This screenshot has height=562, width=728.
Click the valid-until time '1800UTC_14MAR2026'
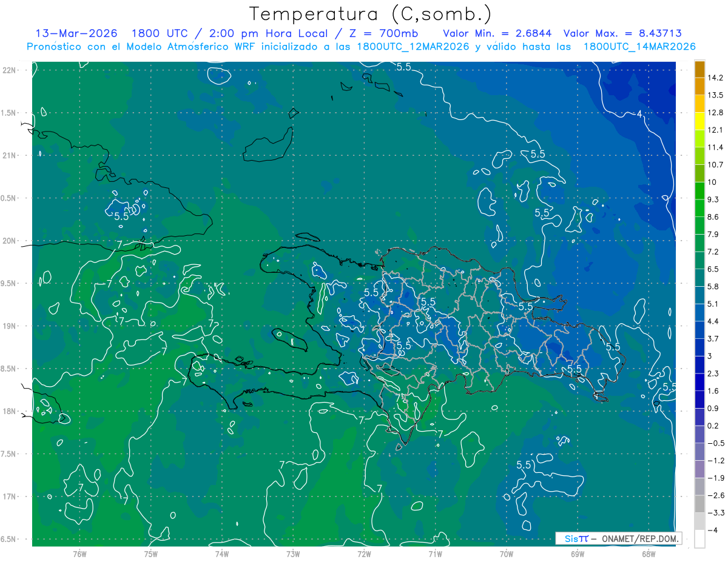(x=639, y=47)
